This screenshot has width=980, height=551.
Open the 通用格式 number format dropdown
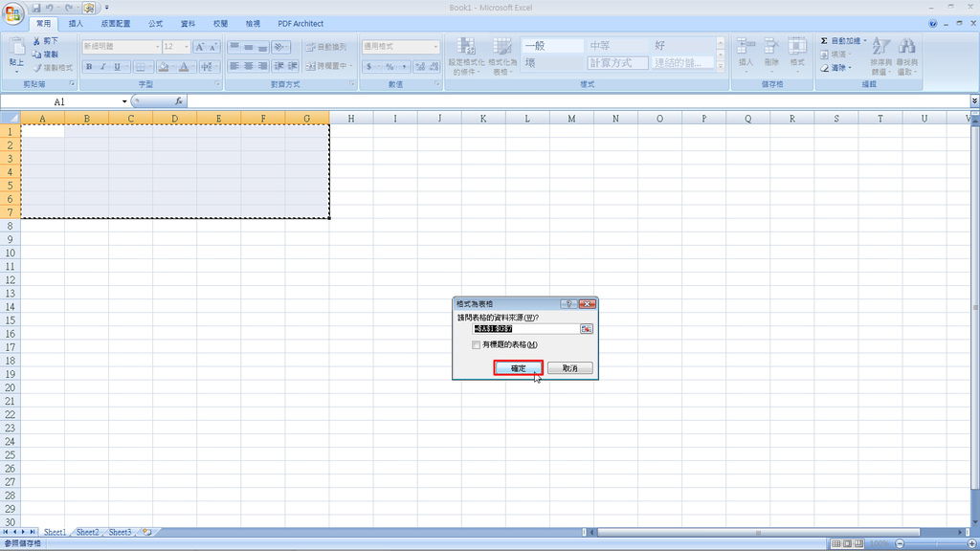(435, 47)
